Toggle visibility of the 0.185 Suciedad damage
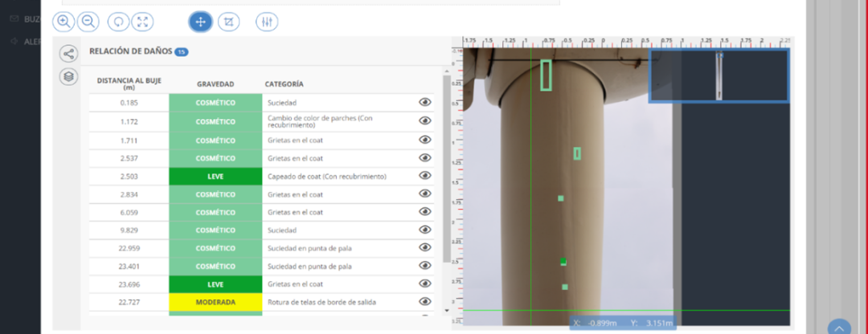The image size is (868, 334). coord(425,102)
